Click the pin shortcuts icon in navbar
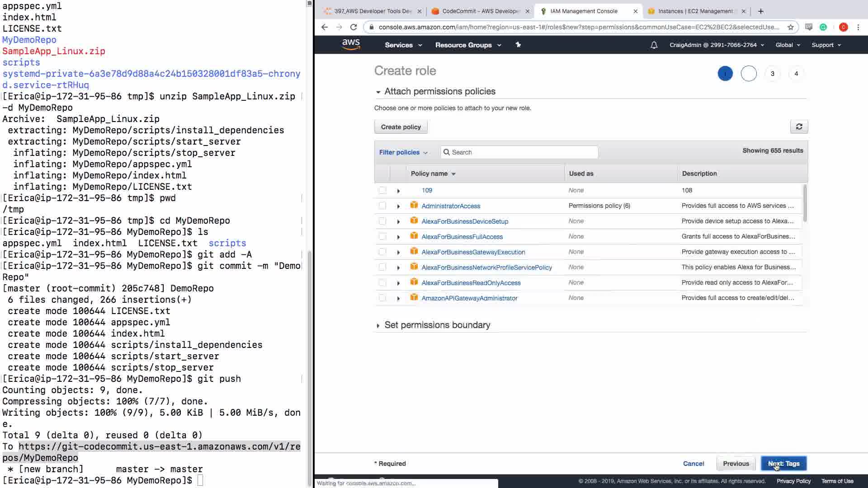This screenshot has height=488, width=868. tap(518, 45)
